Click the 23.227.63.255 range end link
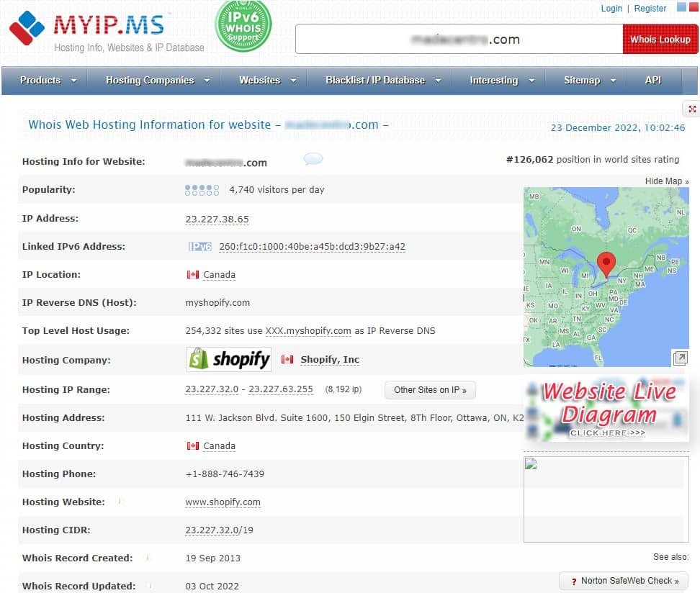This screenshot has width=700, height=593. click(280, 389)
